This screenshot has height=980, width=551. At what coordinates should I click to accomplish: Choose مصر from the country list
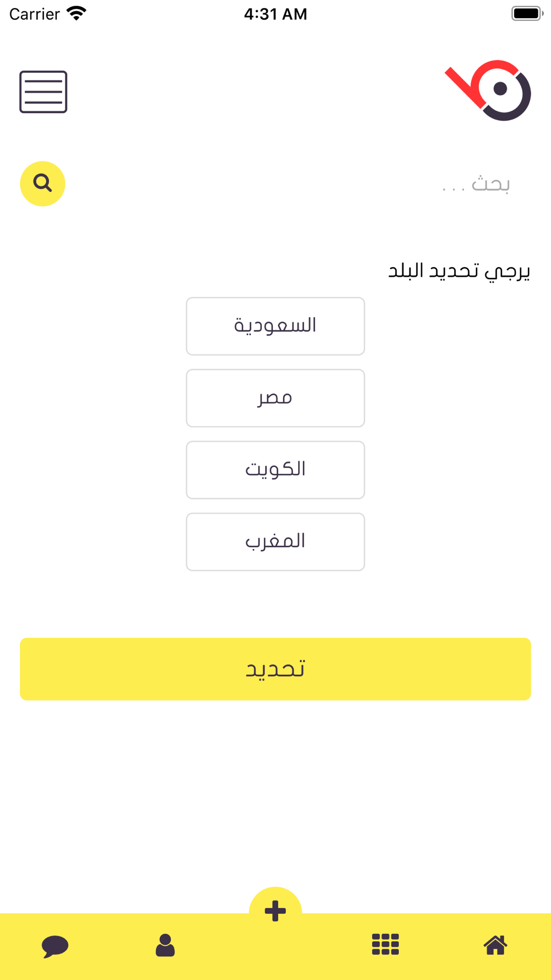coord(275,398)
